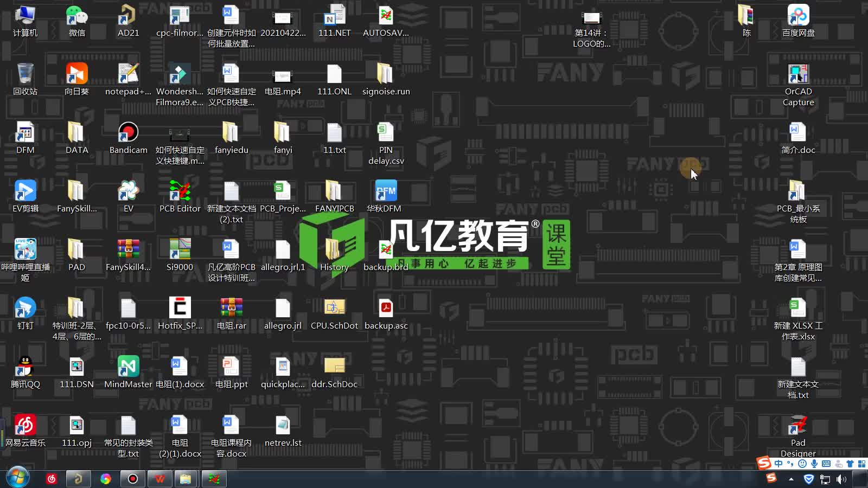868x488 pixels.
Task: Select the EV剪辑 icon
Action: point(25,196)
